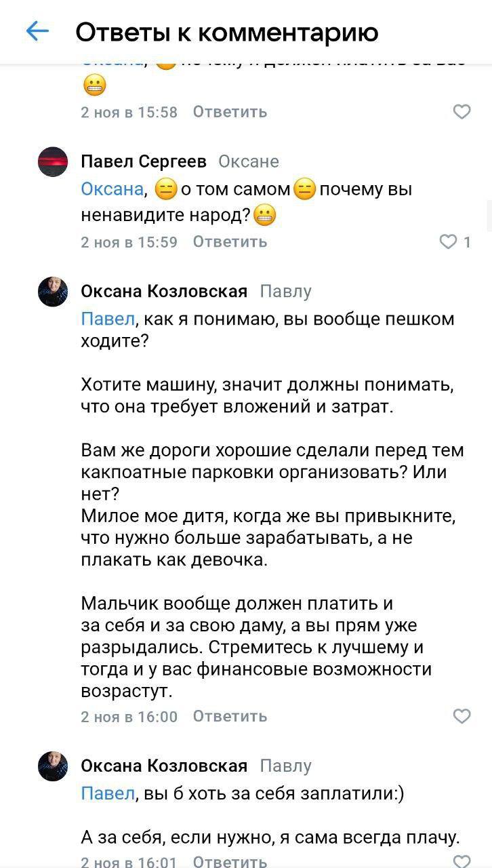This screenshot has width=492, height=868.
Task: Open Оксана Козловская's name above the last comment
Action: coord(164,766)
